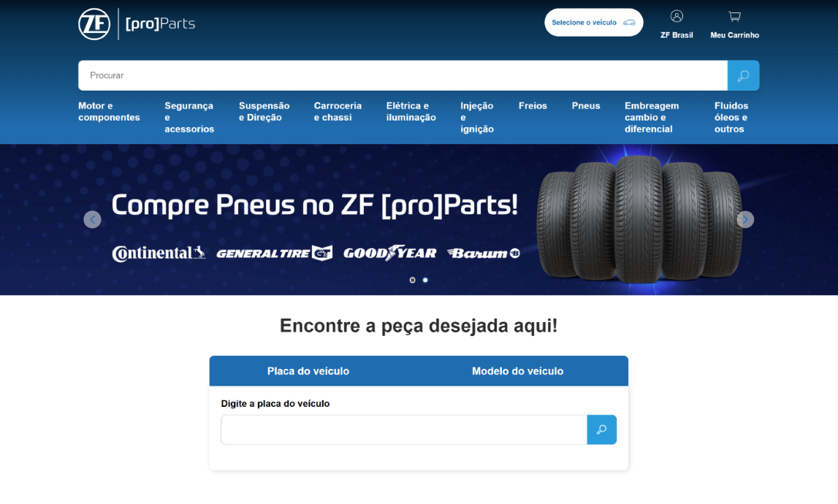
Task: Select the second carousel indicator dot
Action: pyautogui.click(x=425, y=280)
